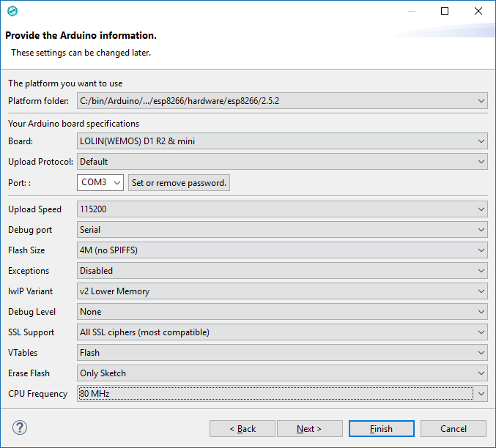
Task: Click the SSL Support label
Action: coord(31,332)
